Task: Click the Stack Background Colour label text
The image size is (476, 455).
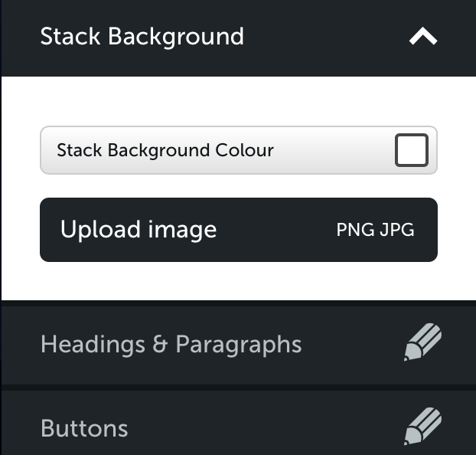Action: pos(165,150)
